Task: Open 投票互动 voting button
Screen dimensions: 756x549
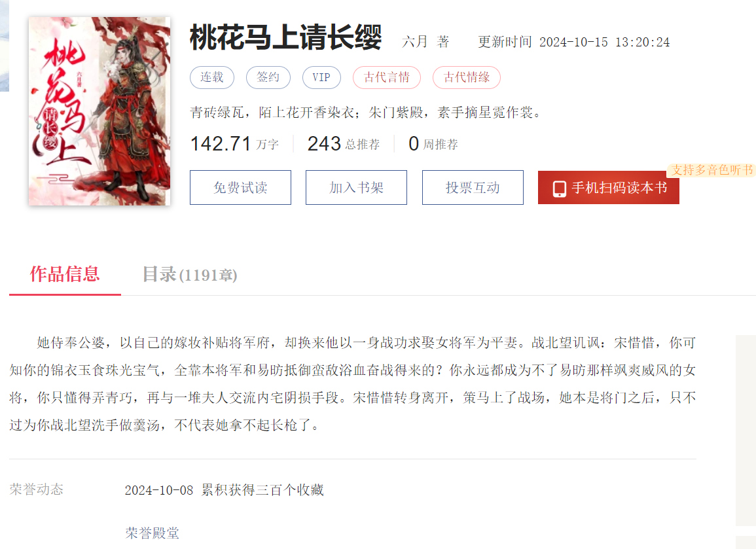Action: pyautogui.click(x=473, y=188)
